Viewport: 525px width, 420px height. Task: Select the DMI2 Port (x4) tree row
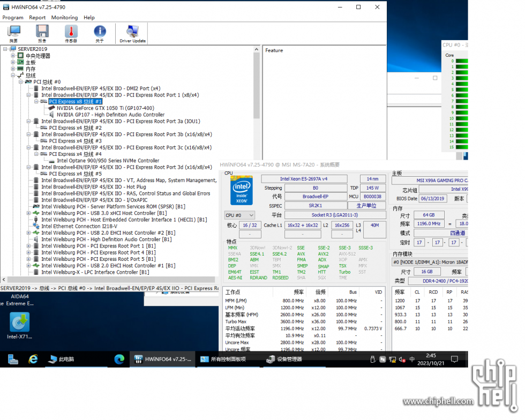(101, 88)
